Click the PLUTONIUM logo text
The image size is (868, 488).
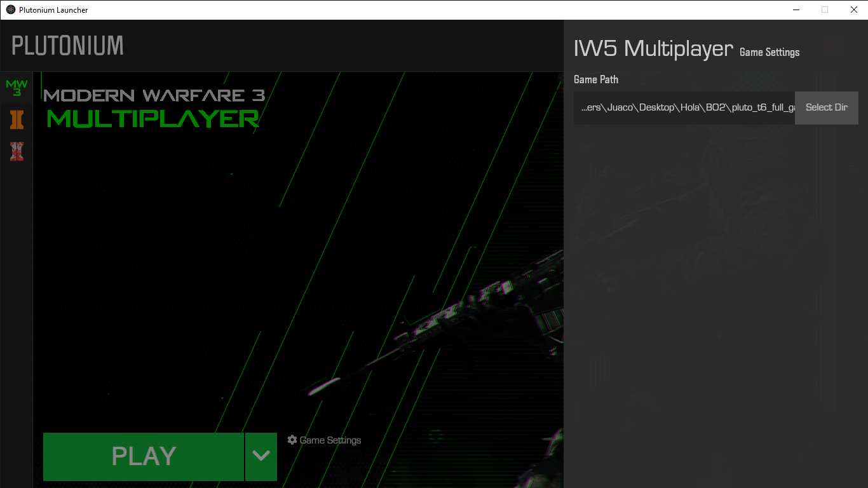68,46
